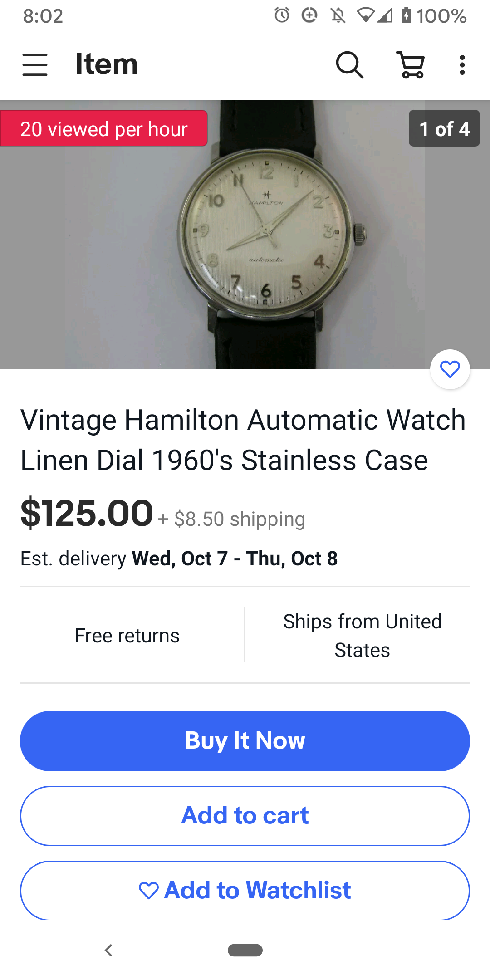Open the shopping cart
The width and height of the screenshot is (490, 980).
pos(411,64)
